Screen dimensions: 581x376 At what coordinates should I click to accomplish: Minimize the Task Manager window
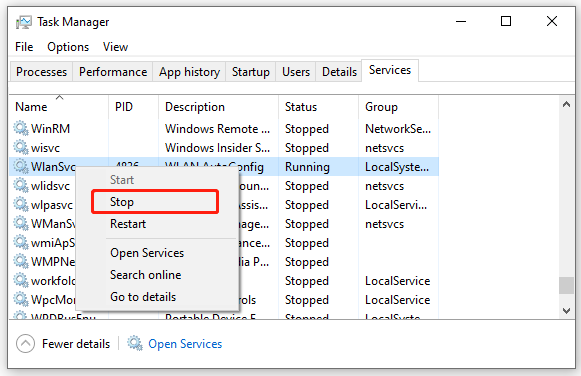pos(461,21)
